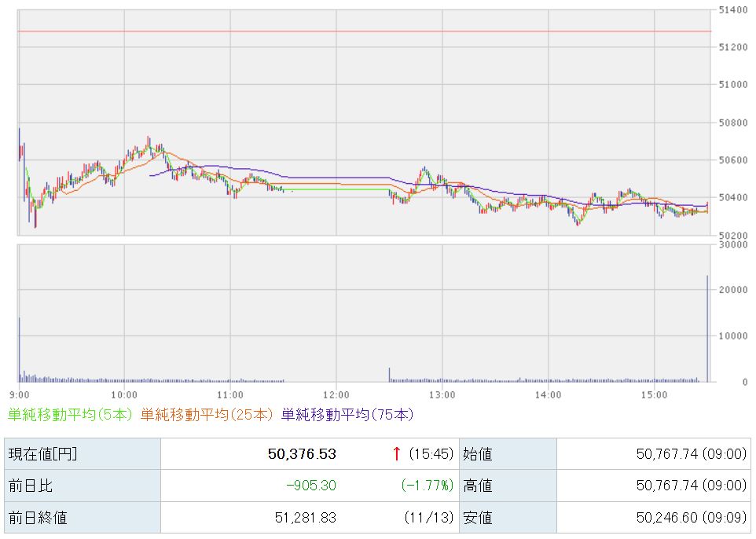Select the orange 単純移動平均(25本) legend label
This screenshot has height=539, width=756.
pos(207,413)
